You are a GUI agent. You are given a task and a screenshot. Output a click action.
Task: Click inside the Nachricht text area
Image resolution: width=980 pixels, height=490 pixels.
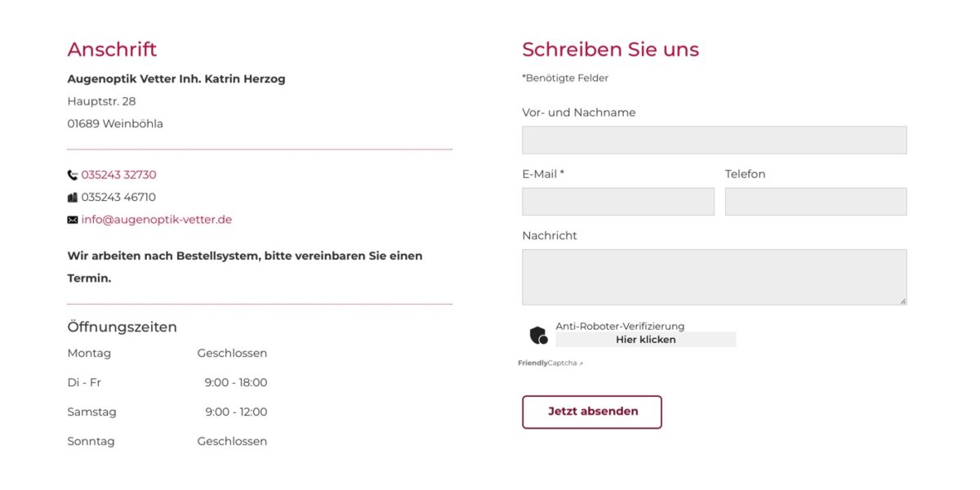tap(715, 277)
